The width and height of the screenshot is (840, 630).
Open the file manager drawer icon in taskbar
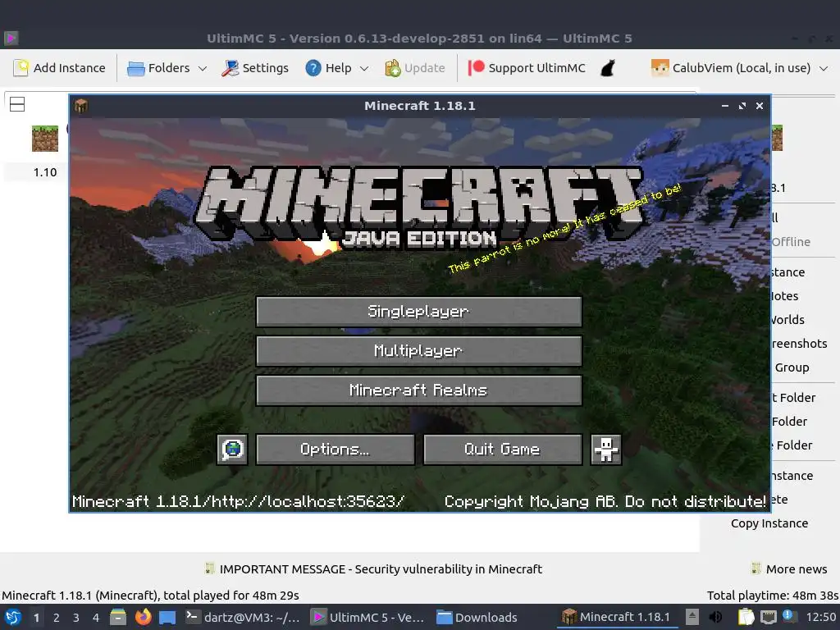coord(118,617)
